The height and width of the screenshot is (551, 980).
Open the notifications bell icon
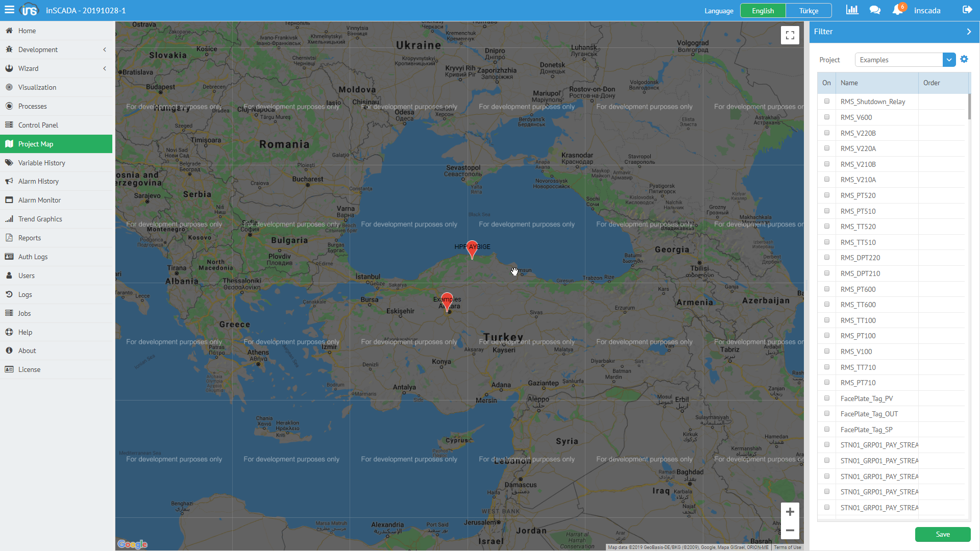click(897, 10)
